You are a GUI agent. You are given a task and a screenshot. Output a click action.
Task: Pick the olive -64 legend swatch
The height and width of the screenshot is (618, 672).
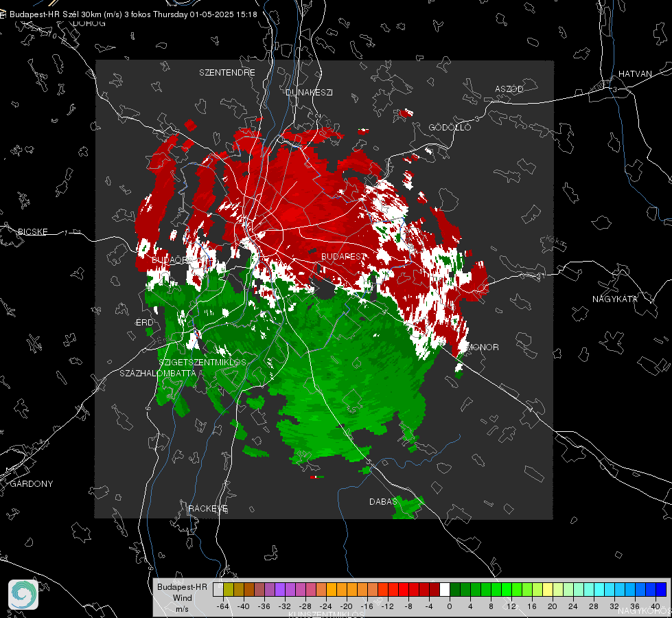[x=228, y=590]
